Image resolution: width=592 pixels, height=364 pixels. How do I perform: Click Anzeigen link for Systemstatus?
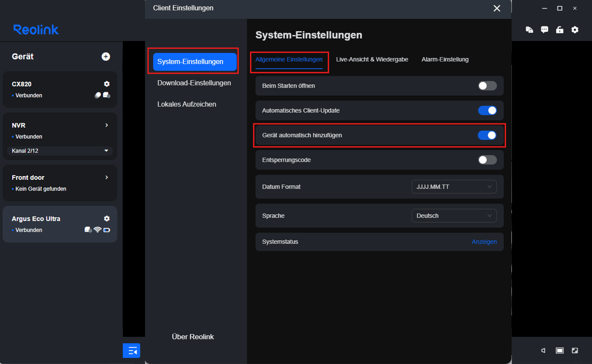tap(484, 242)
